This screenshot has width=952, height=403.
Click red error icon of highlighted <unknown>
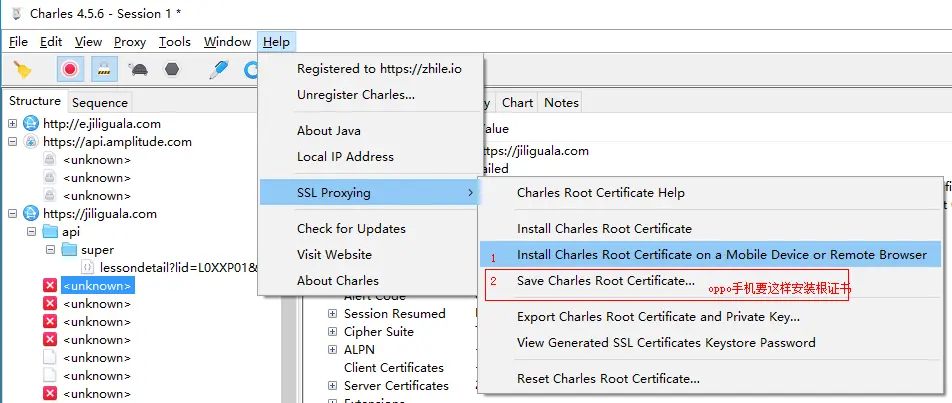(50, 286)
